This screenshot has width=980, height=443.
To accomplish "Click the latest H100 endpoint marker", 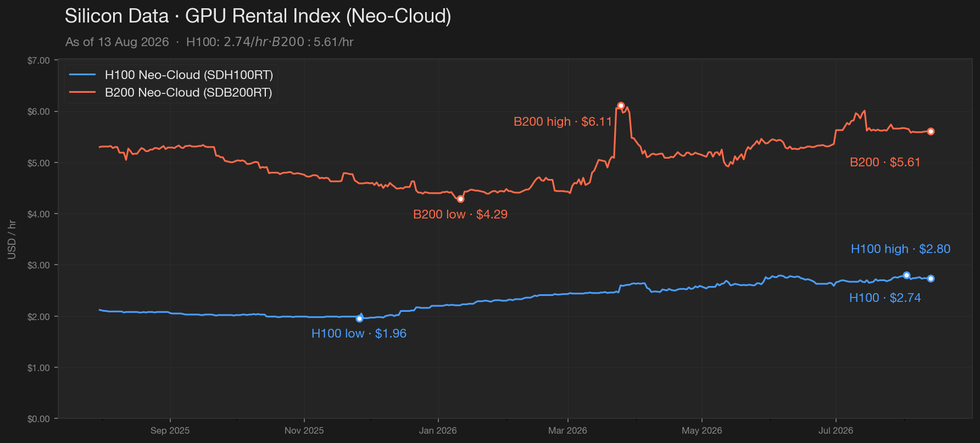I will (931, 278).
